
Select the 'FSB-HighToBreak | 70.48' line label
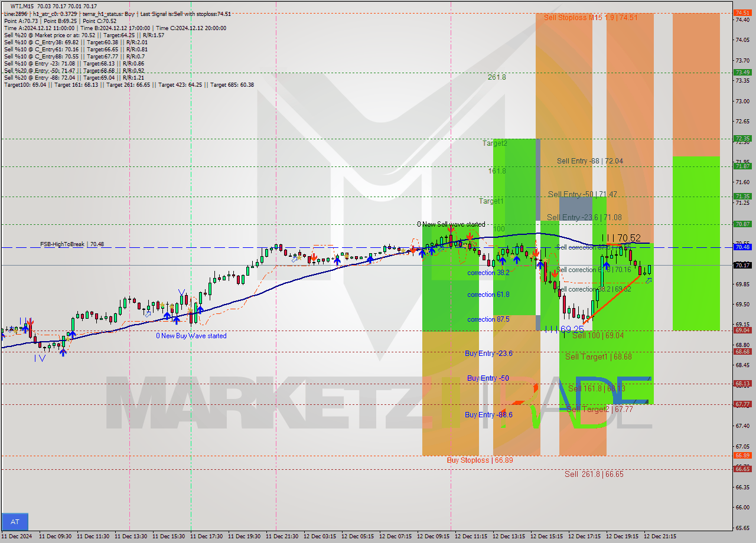(x=72, y=244)
